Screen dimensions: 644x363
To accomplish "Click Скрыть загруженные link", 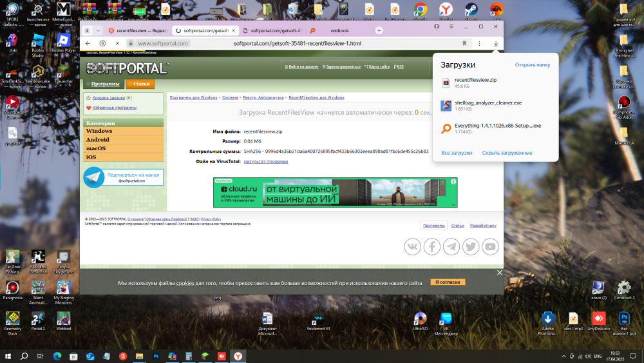I will [507, 153].
